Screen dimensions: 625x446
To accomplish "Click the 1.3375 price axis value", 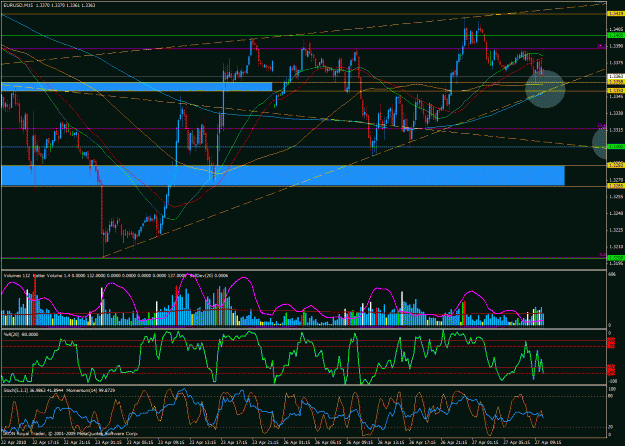I will point(615,63).
